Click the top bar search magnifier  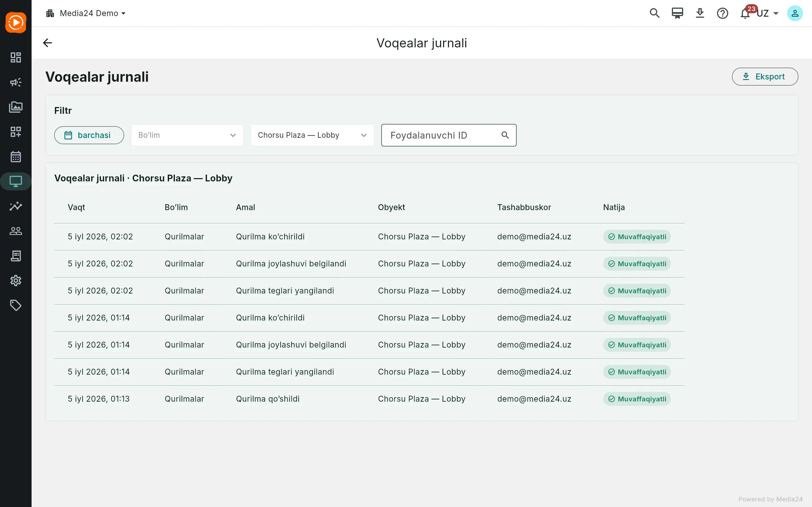tap(655, 14)
